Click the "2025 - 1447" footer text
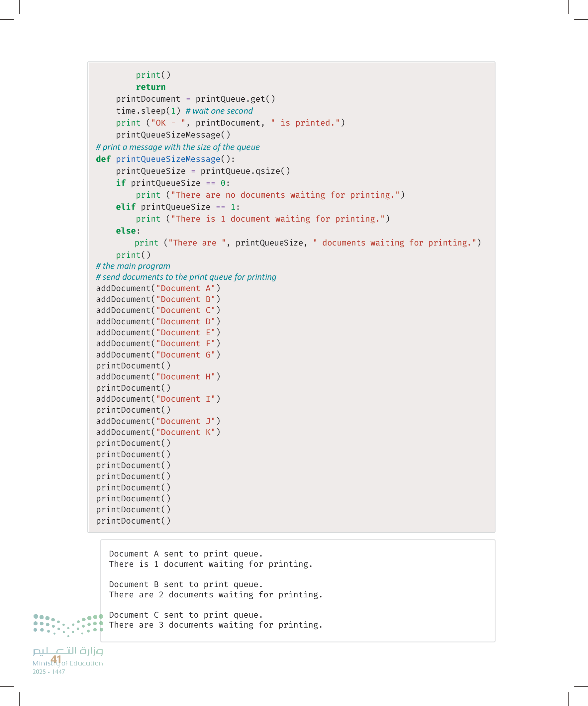This screenshot has height=706, width=588. [49, 672]
